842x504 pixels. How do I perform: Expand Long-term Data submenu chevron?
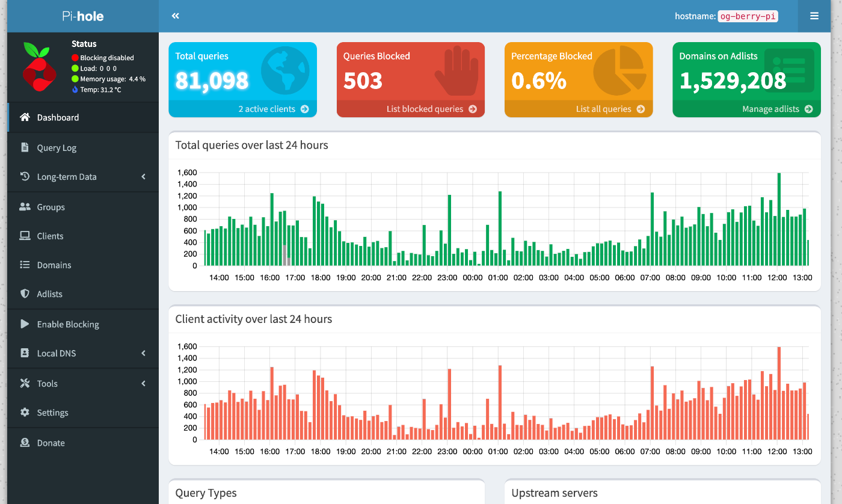[x=143, y=176]
